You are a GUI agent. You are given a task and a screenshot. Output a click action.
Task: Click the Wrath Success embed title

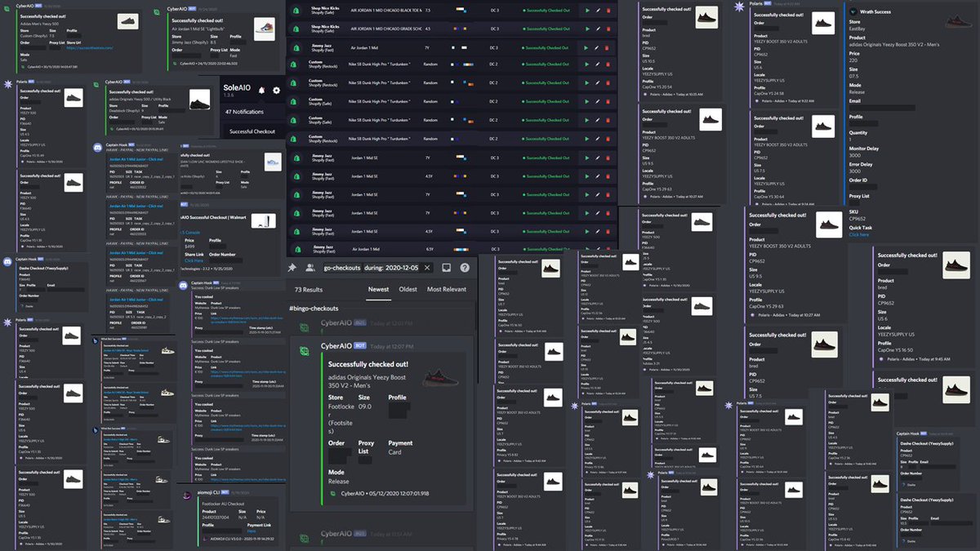point(877,12)
